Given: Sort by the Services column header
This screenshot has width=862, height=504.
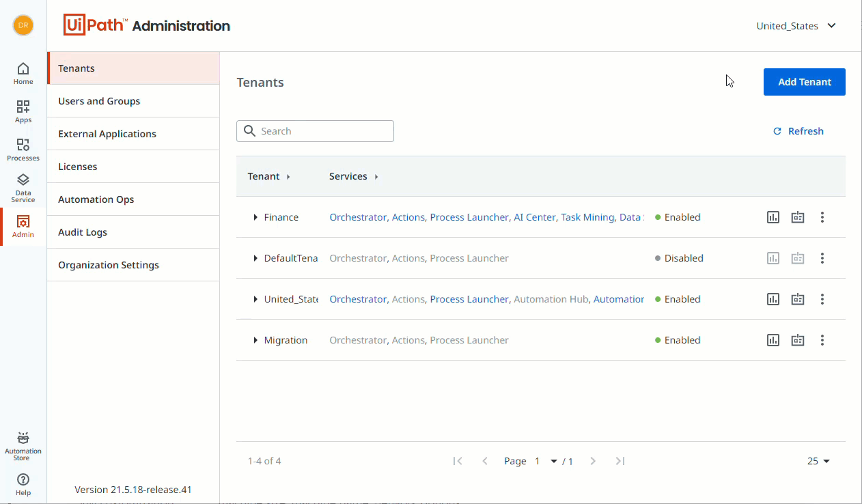Looking at the screenshot, I should click(x=354, y=176).
